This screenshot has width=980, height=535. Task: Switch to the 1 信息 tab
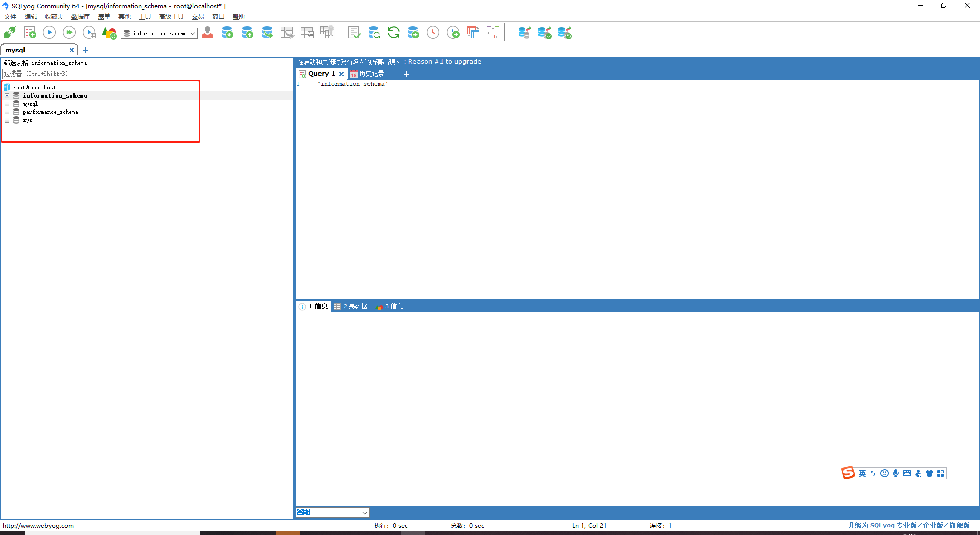click(314, 306)
